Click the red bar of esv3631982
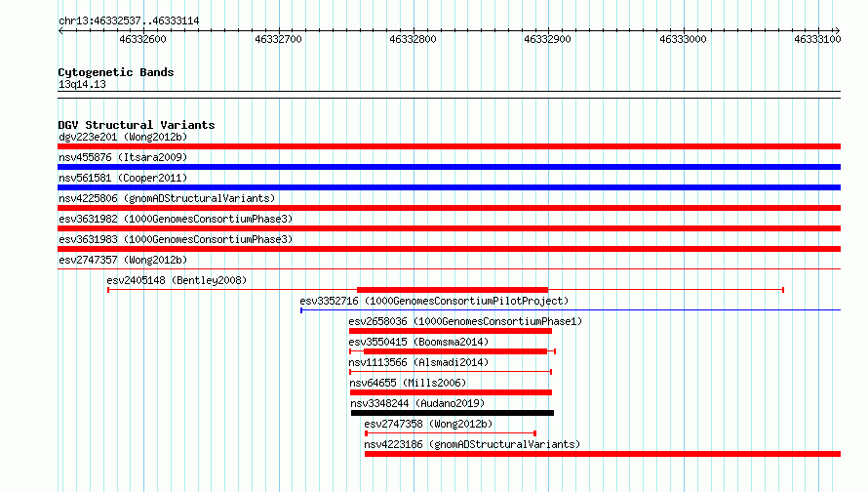The image size is (868, 492). 449,228
